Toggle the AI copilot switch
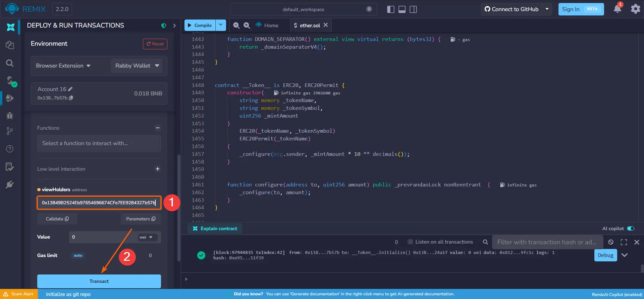Image resolution: width=644 pixels, height=299 pixels. (x=631, y=228)
